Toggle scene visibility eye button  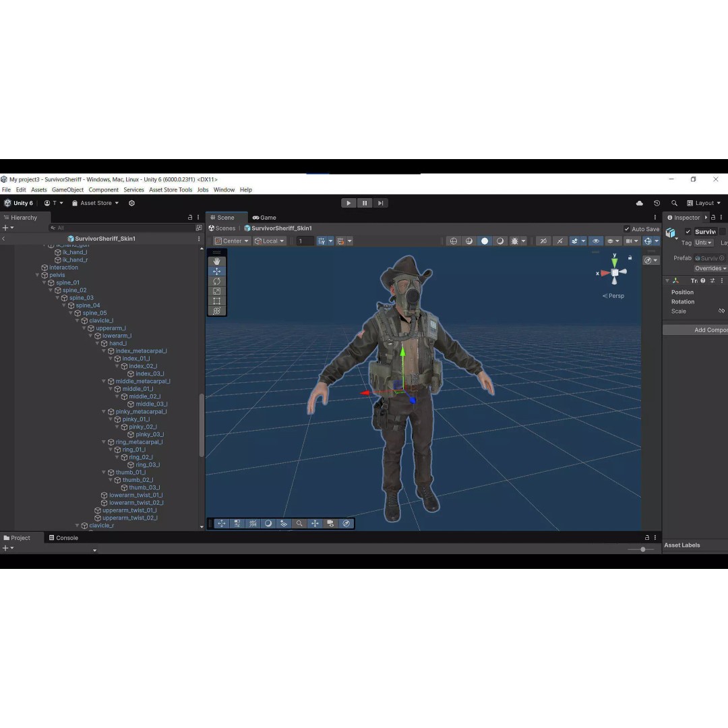click(x=596, y=241)
